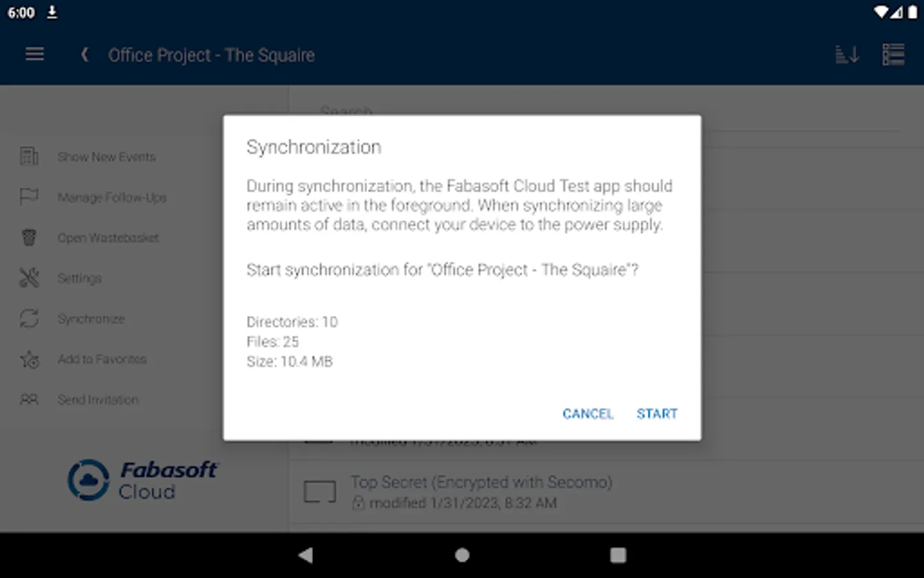Viewport: 924px width, 578px height.
Task: Click the Office Project - The Squaire title
Action: click(x=211, y=55)
